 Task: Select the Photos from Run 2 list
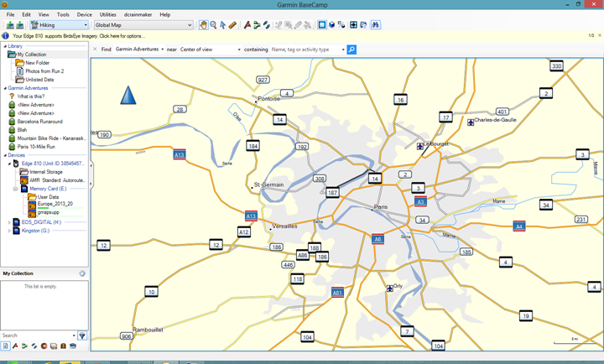coord(44,71)
